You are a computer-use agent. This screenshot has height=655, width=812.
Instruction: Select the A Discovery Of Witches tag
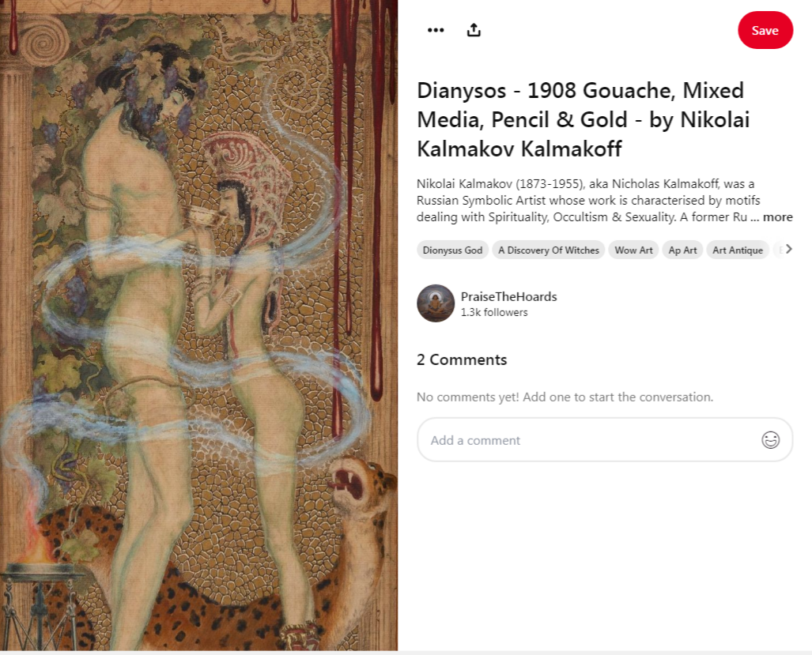pyautogui.click(x=549, y=250)
